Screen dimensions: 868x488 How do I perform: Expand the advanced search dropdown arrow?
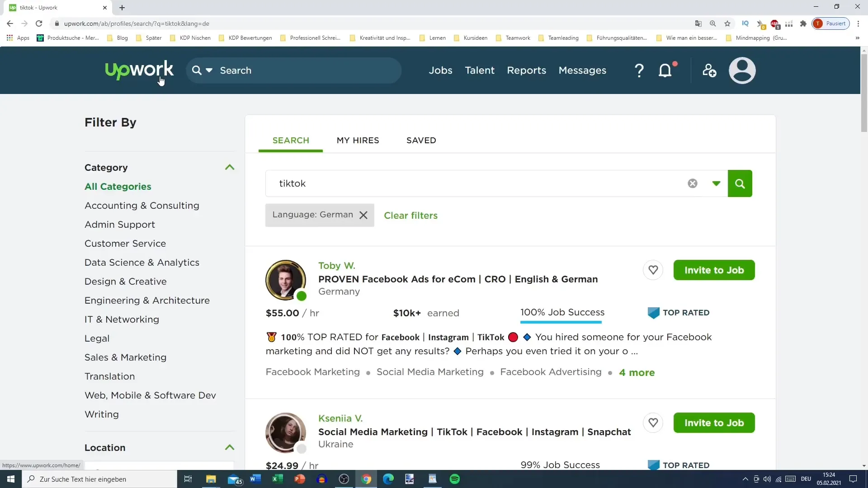tap(716, 183)
